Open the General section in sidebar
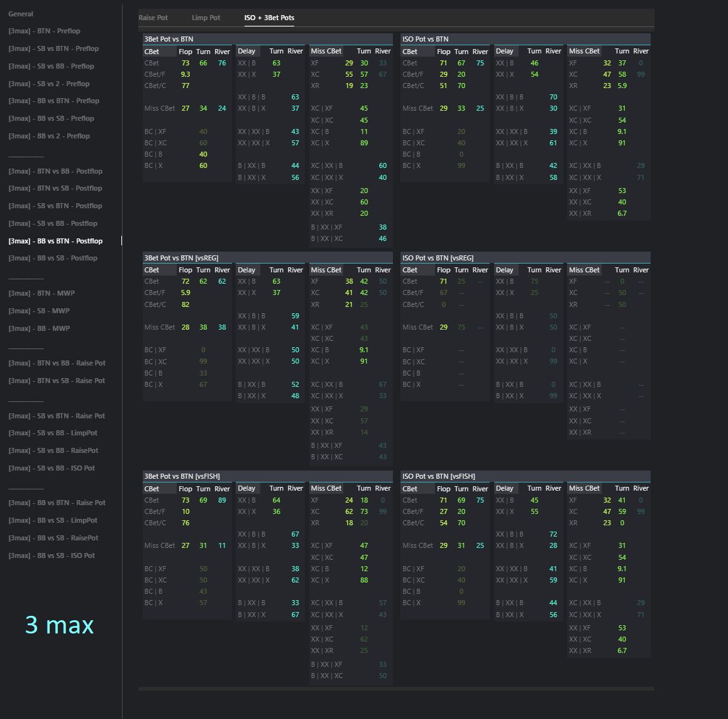Viewport: 728px width, 719px height. click(x=21, y=14)
